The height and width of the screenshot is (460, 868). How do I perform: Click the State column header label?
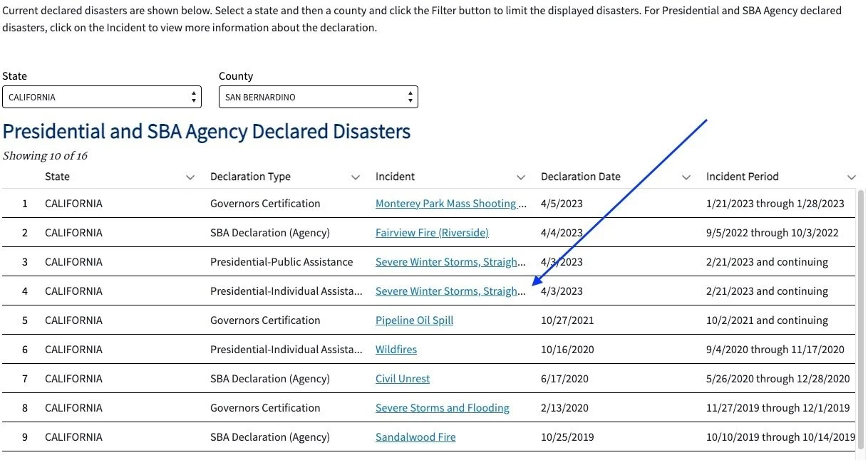tap(57, 177)
